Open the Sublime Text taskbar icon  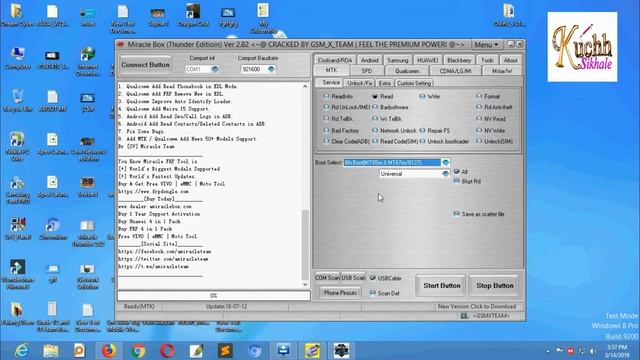[x=225, y=351]
